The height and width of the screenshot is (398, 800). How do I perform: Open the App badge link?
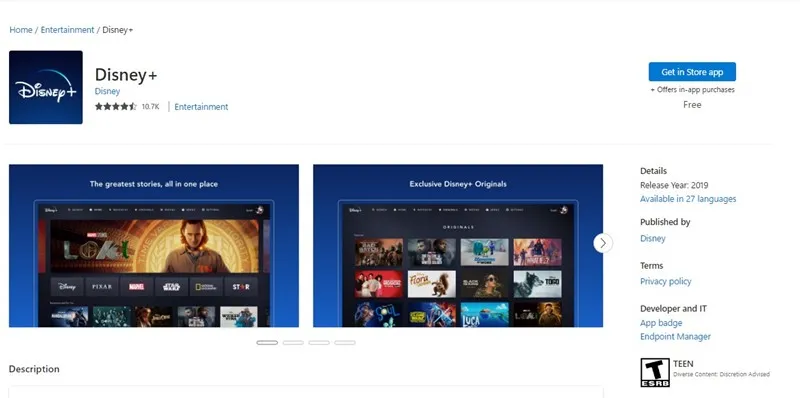tap(661, 323)
